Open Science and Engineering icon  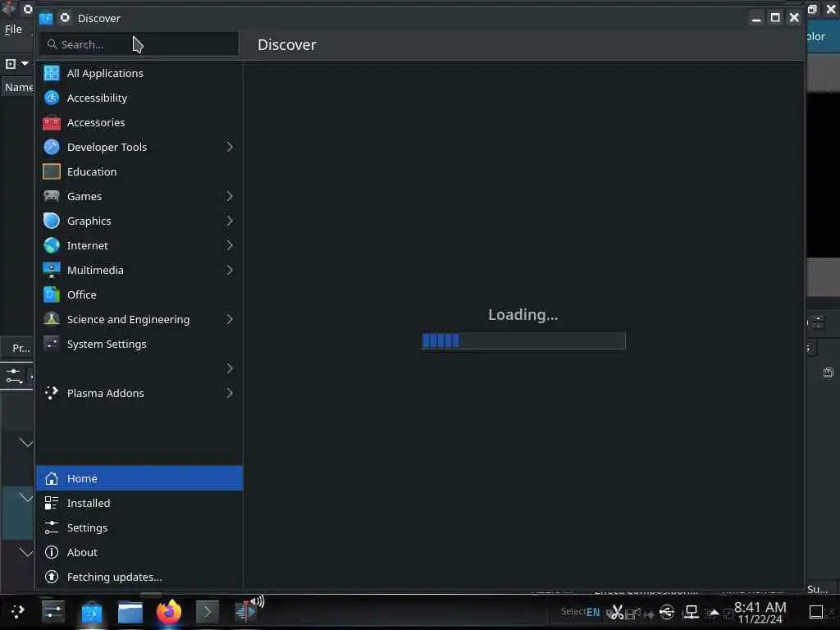(x=52, y=319)
